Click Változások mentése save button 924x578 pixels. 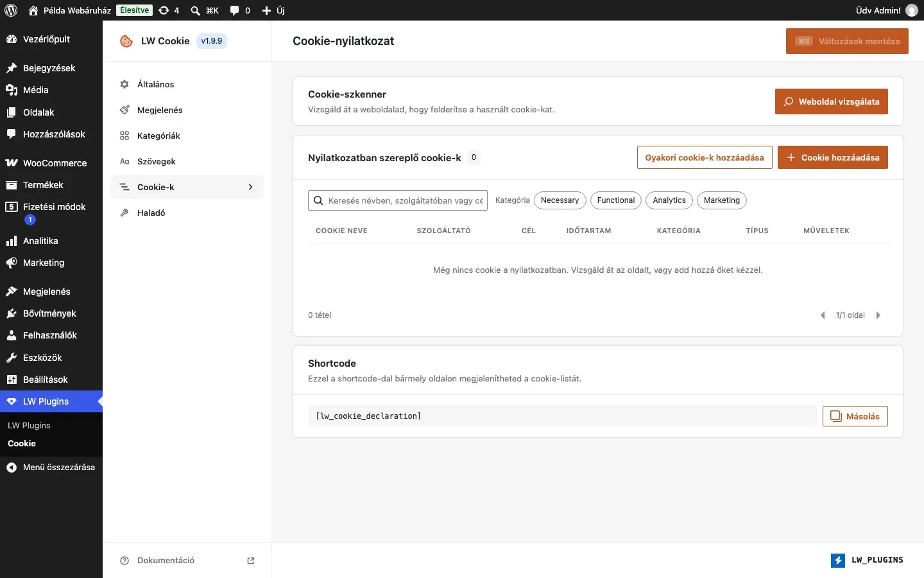[x=847, y=41]
